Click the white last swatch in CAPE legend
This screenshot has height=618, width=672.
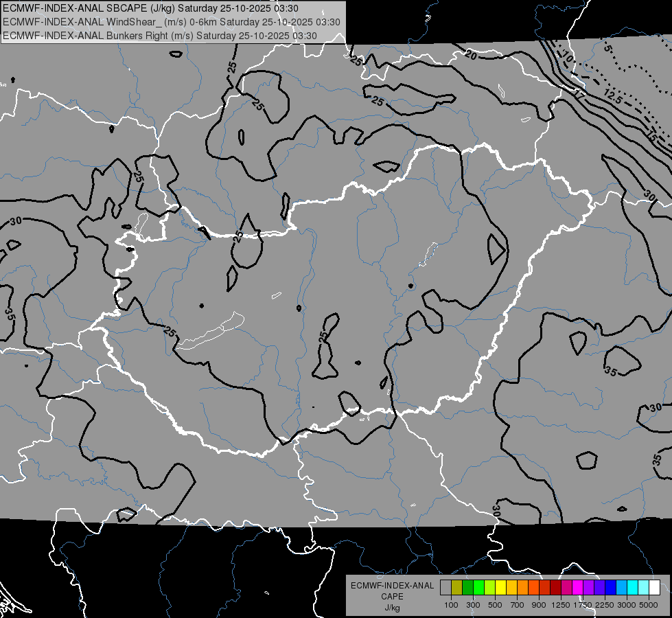(x=654, y=587)
